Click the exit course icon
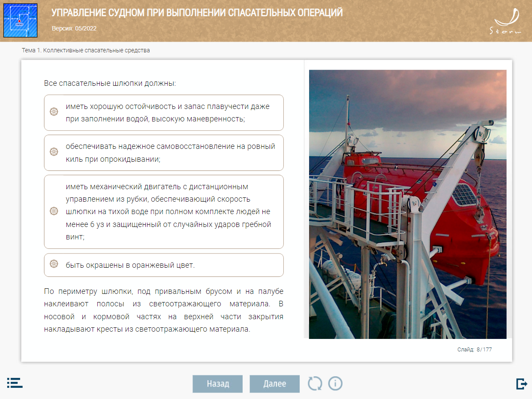This screenshot has width=532, height=399. pyautogui.click(x=522, y=384)
